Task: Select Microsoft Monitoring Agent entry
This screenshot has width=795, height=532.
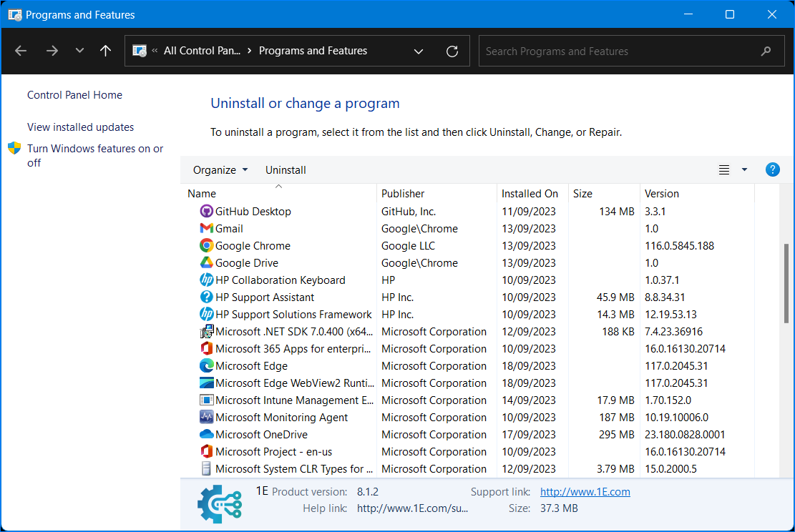Action: click(281, 418)
